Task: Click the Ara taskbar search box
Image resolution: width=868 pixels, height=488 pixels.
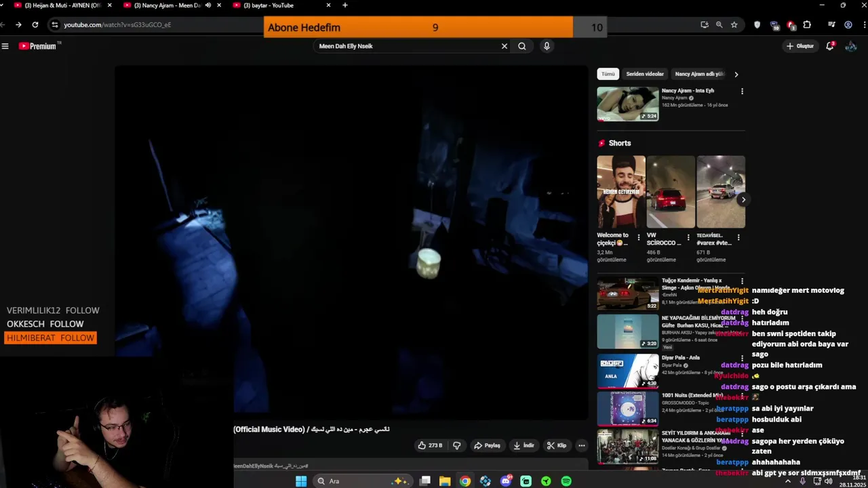Action: pos(362,481)
